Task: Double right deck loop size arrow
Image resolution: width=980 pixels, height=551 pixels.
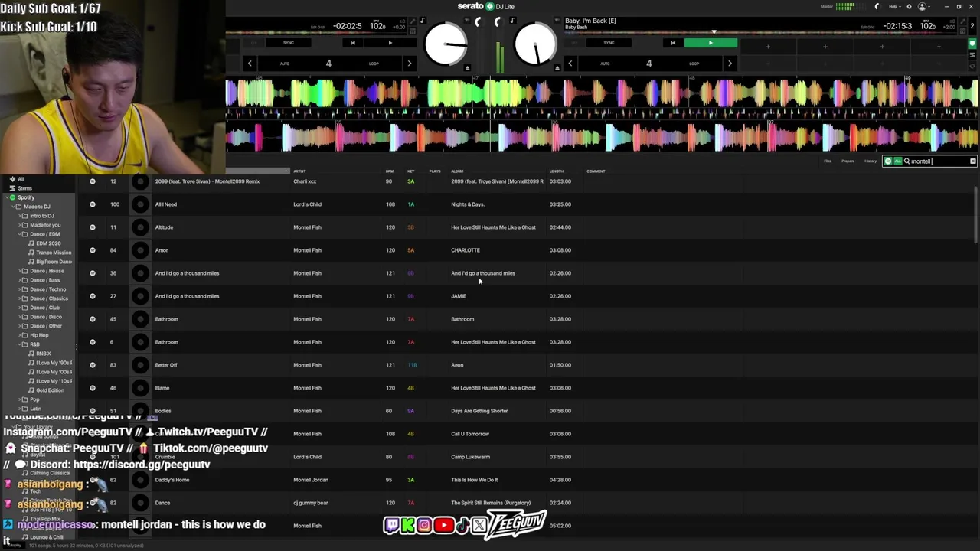Action: [x=729, y=64]
